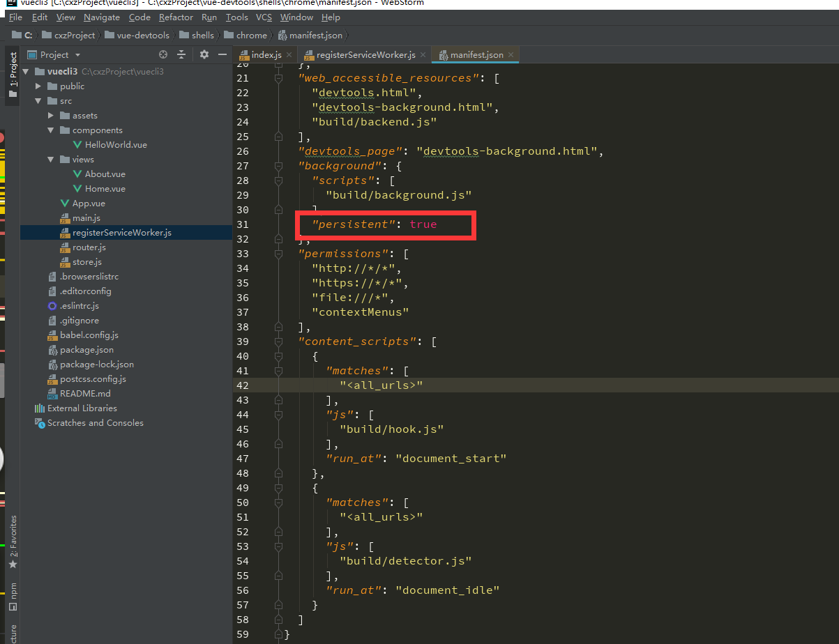Screen dimensions: 839x644
Task: Open the Refactor menu
Action: click(x=176, y=17)
